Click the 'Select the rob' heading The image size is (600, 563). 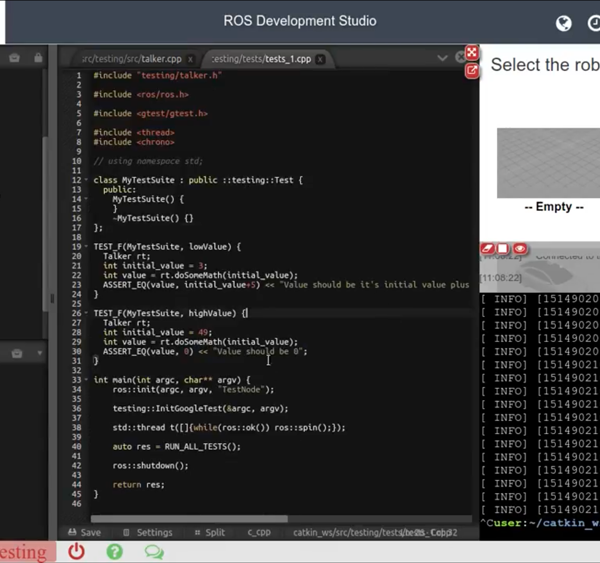(x=545, y=64)
